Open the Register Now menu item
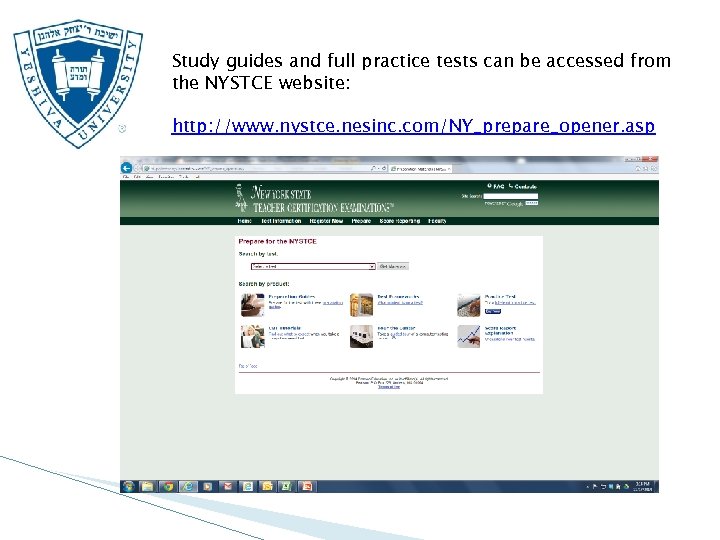720x540 pixels. point(326,221)
